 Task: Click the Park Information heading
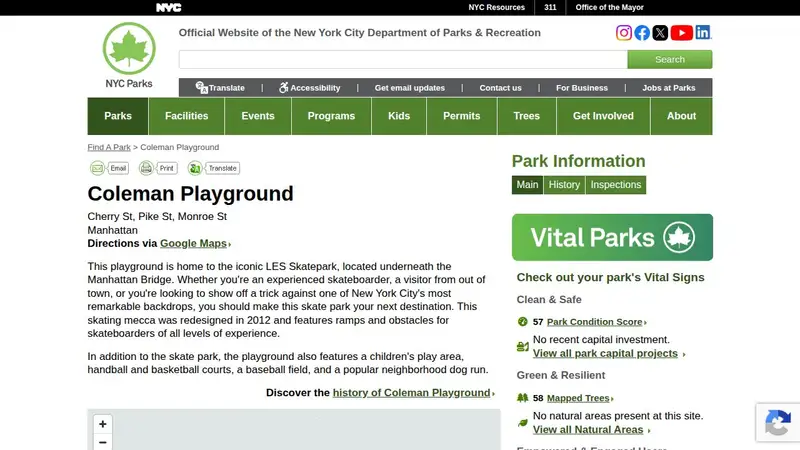pyautogui.click(x=579, y=161)
